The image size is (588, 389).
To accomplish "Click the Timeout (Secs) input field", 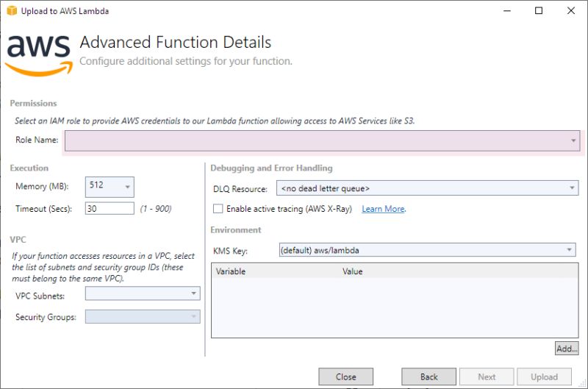I will (110, 209).
